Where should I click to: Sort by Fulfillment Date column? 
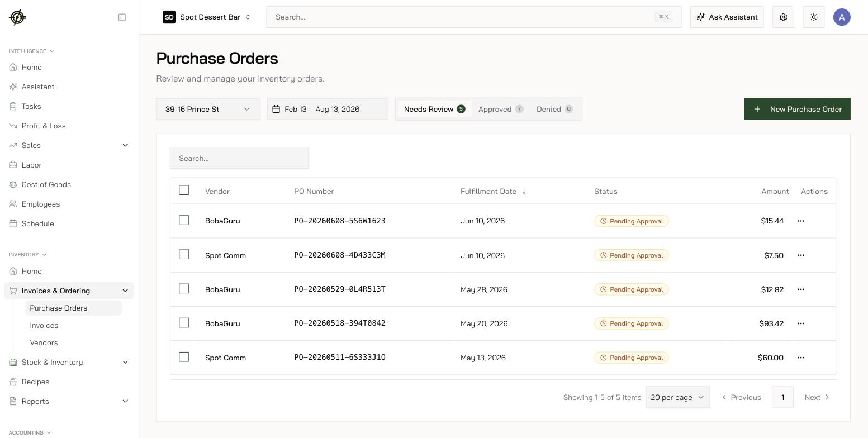tap(494, 191)
